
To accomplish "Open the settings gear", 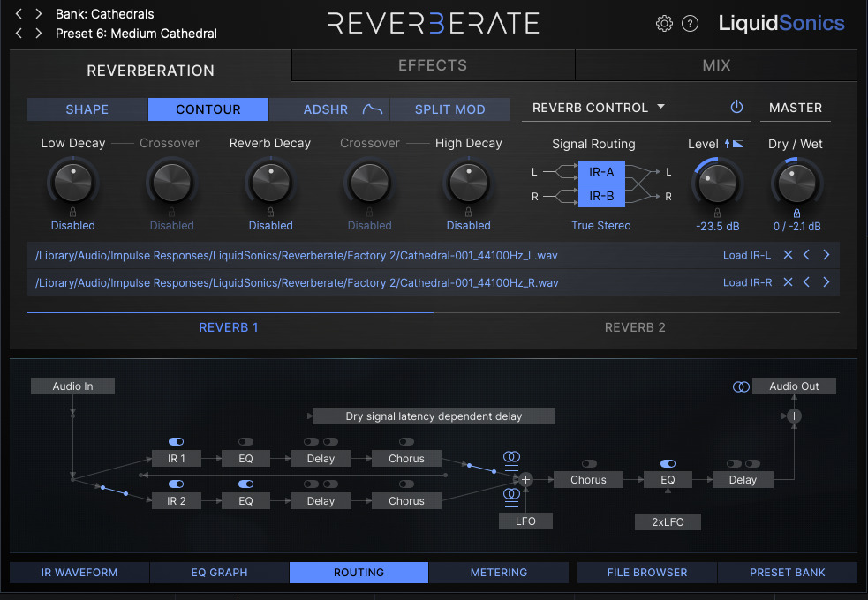I will click(x=664, y=23).
